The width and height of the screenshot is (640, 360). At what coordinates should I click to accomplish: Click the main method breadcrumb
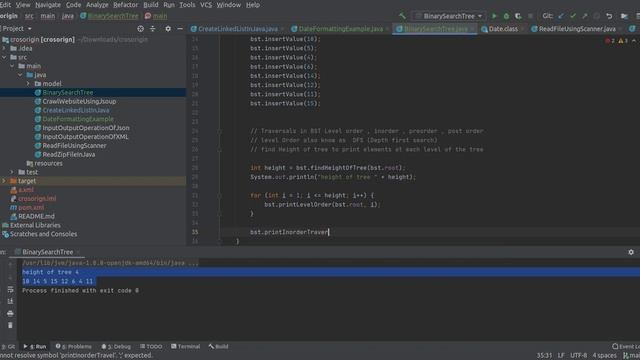pos(160,16)
